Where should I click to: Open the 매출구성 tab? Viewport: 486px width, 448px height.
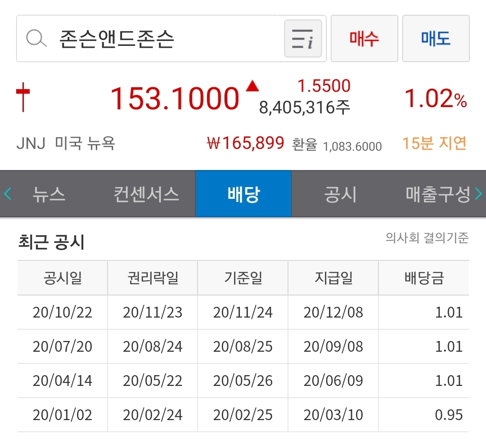tap(438, 194)
